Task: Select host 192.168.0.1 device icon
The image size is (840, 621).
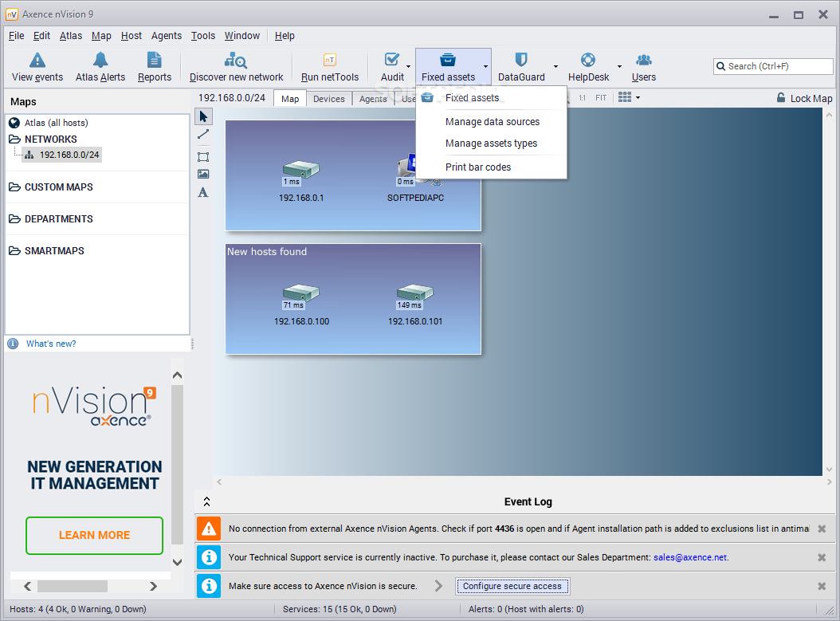Action: pyautogui.click(x=301, y=169)
